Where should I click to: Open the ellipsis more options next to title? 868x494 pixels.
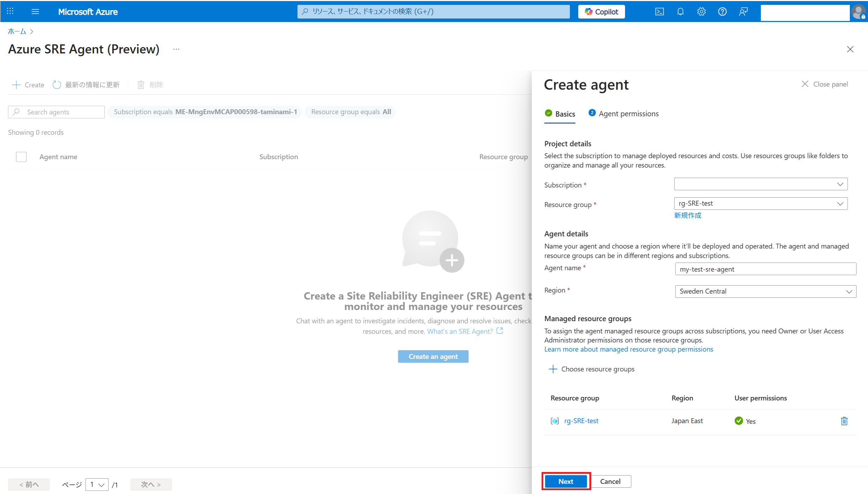tap(176, 49)
